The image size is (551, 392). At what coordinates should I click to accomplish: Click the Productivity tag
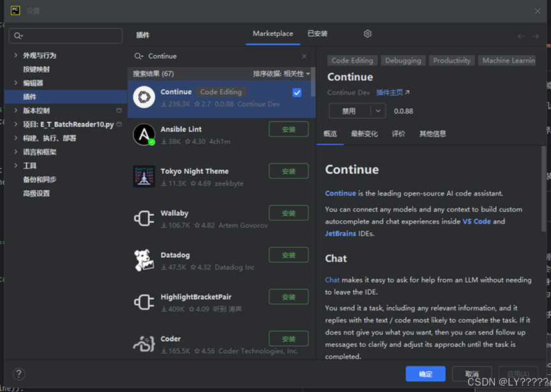point(452,60)
